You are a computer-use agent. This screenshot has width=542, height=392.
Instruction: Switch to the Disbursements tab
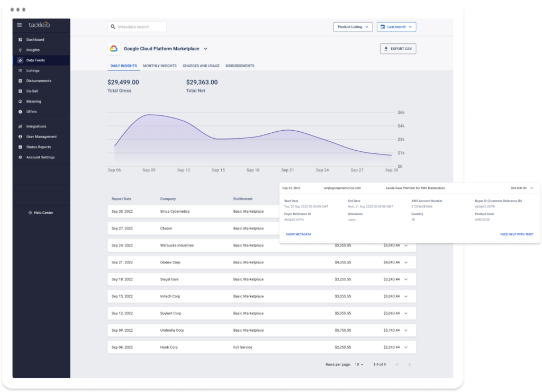point(240,66)
